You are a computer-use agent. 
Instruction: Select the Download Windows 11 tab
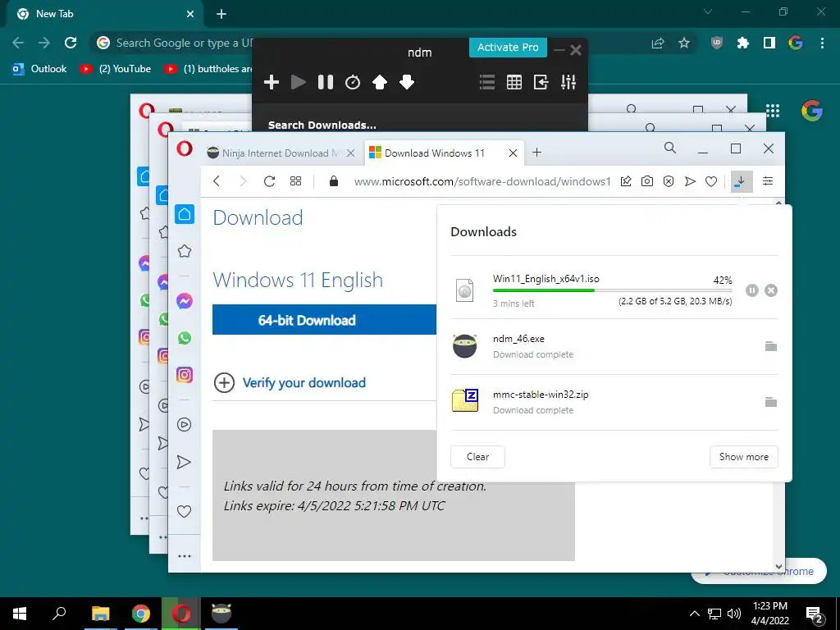434,153
